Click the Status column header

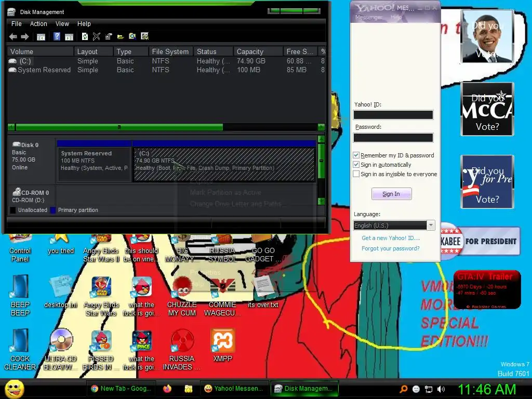coord(214,51)
